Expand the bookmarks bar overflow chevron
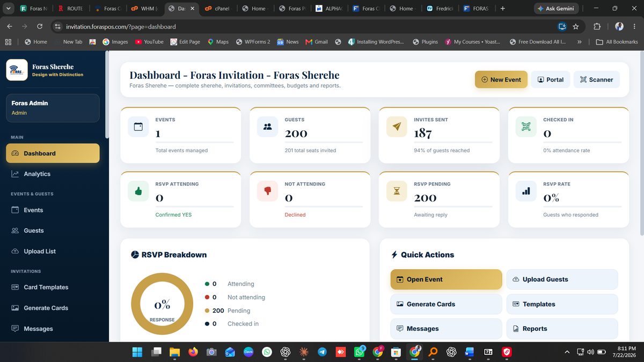Viewport: 644px width, 362px height. point(579,42)
